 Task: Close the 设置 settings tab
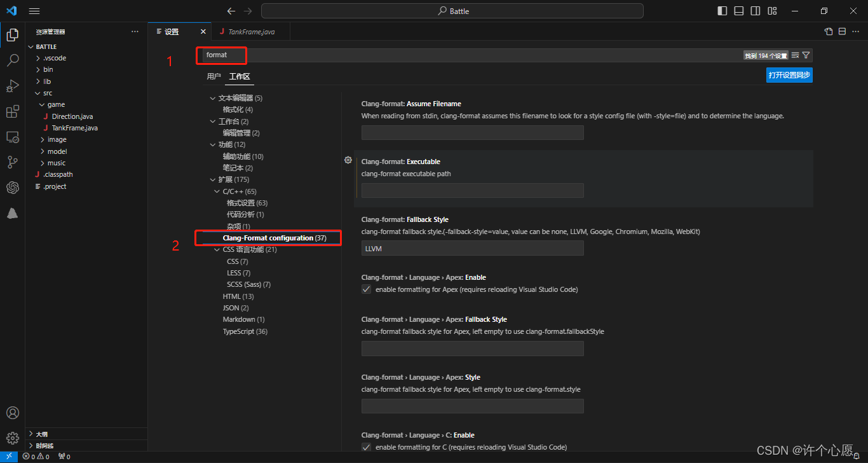pyautogui.click(x=203, y=31)
